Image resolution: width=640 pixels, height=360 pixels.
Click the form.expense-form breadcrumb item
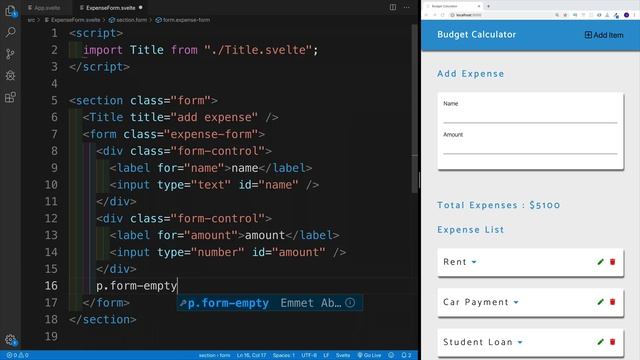(x=183, y=20)
